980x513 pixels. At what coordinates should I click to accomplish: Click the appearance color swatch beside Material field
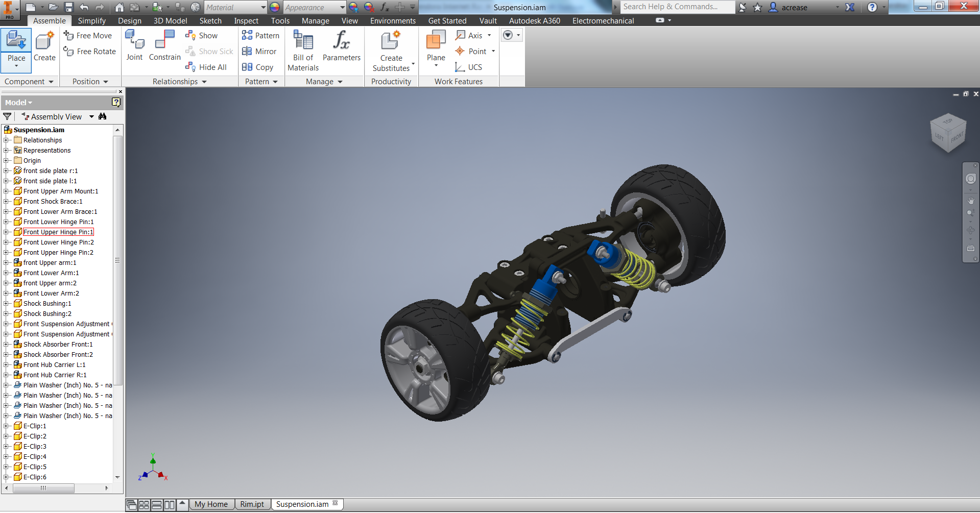tap(274, 7)
